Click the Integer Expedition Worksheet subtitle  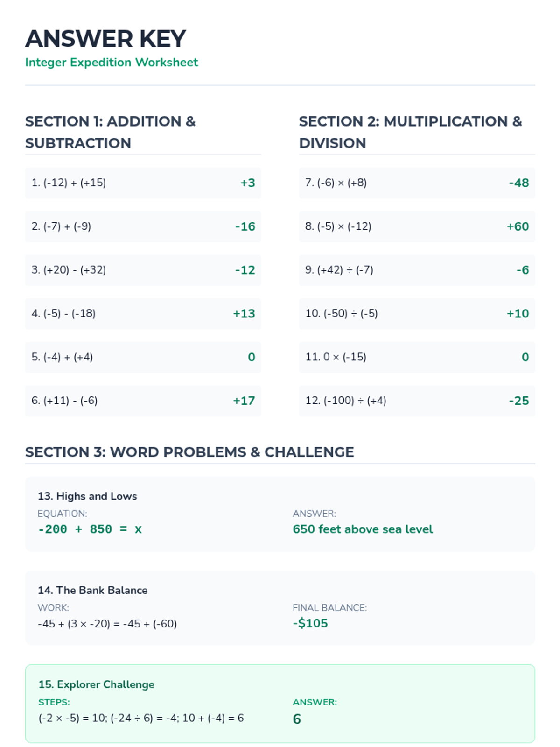(x=112, y=63)
